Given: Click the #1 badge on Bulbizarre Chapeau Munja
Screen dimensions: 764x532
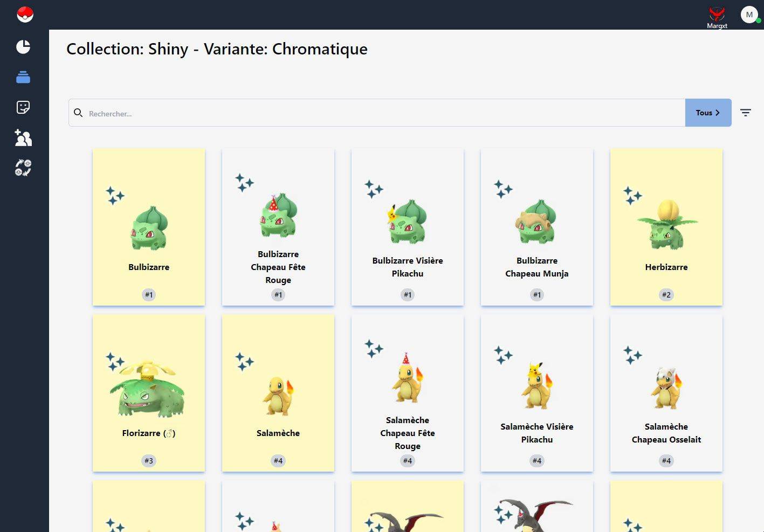Looking at the screenshot, I should pyautogui.click(x=537, y=295).
